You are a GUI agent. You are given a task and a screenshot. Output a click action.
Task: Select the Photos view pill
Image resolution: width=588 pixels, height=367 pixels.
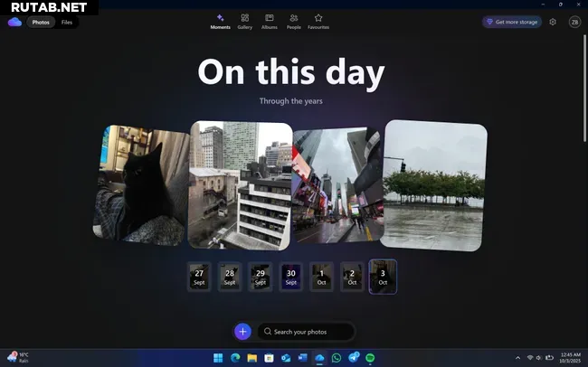[41, 22]
